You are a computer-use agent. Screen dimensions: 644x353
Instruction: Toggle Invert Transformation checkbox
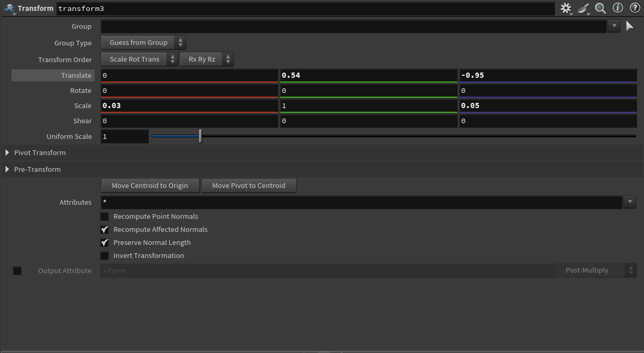(105, 255)
